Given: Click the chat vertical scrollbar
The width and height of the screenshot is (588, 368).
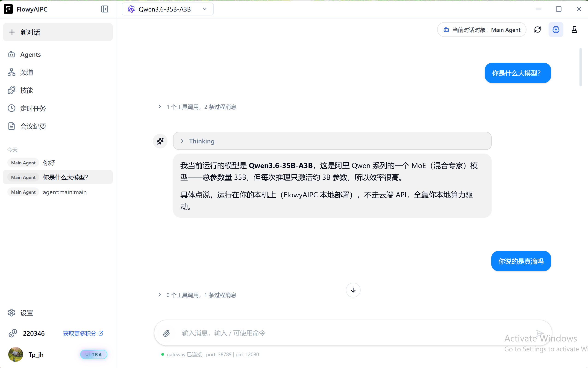Looking at the screenshot, I should 581,67.
